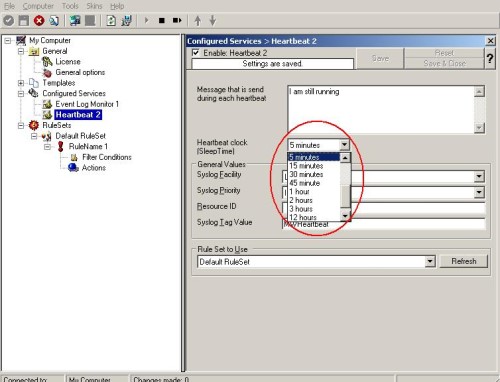Click the Resource ID input field
The image size is (500, 382).
point(384,208)
